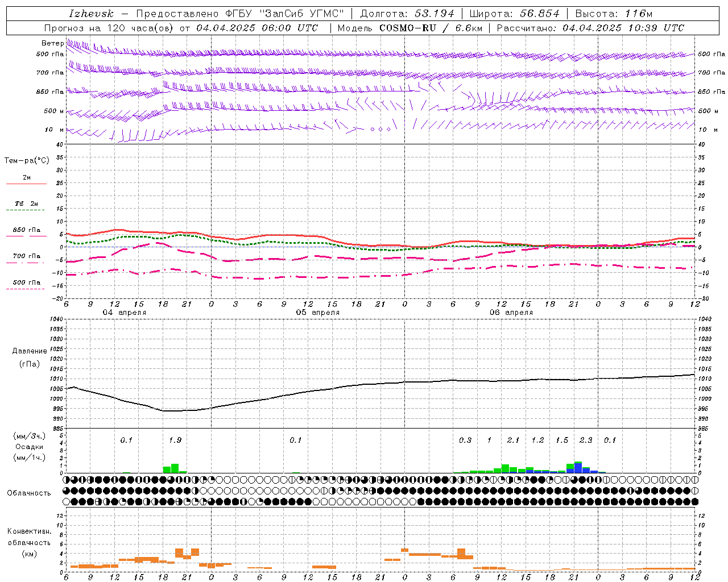The height and width of the screenshot is (582, 728).
Task: Select the '2м' temperature legend entry
Action: [27, 177]
